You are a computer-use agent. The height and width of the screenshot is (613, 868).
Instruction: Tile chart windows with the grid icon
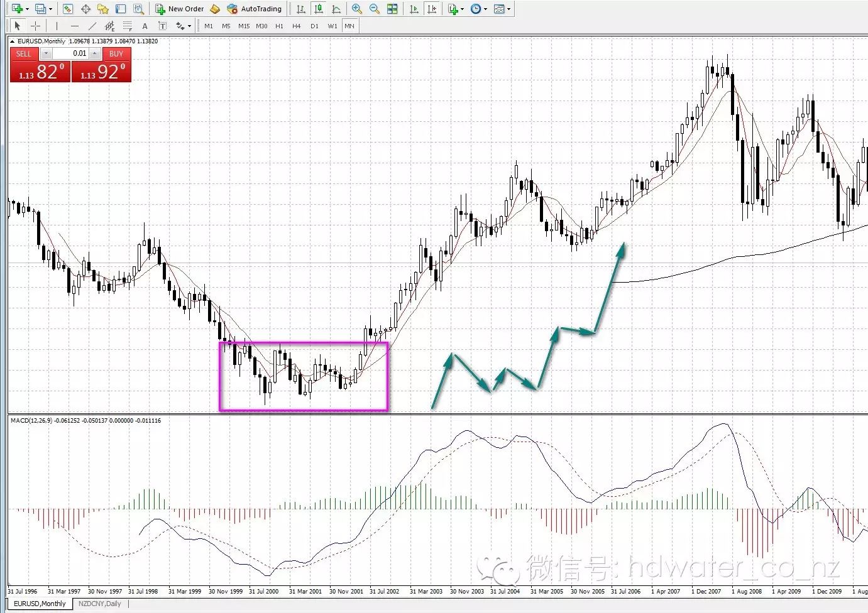coord(392,9)
